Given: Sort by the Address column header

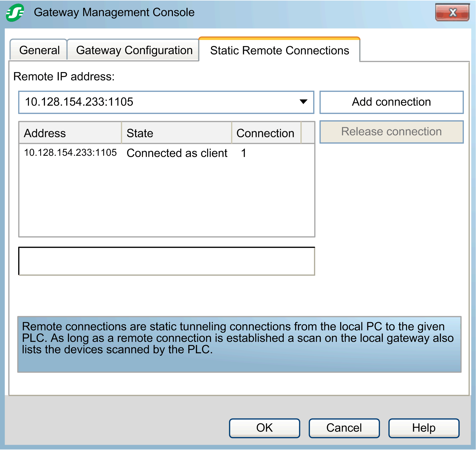Looking at the screenshot, I should 70,133.
